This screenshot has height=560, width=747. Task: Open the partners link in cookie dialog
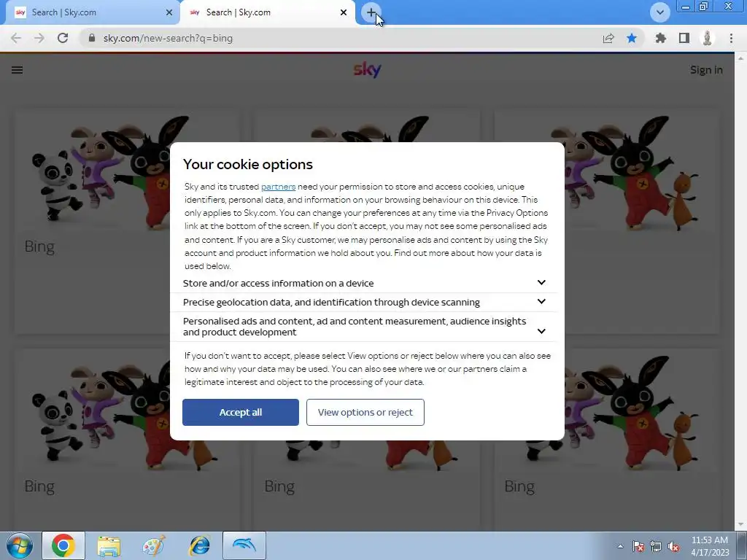click(x=278, y=187)
